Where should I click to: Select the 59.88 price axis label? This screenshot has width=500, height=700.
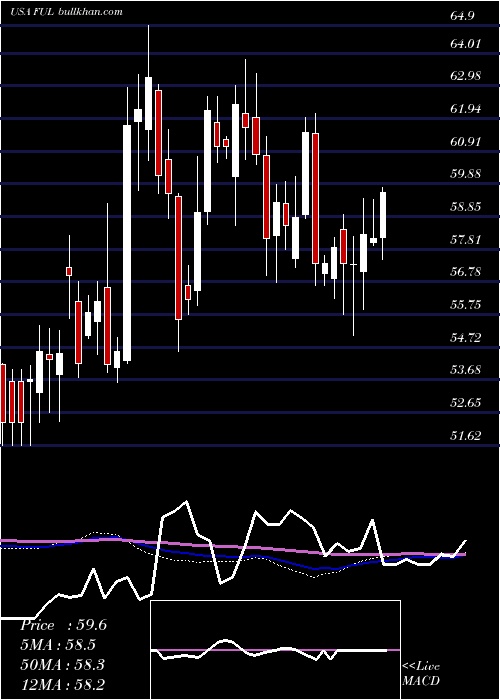pyautogui.click(x=466, y=174)
